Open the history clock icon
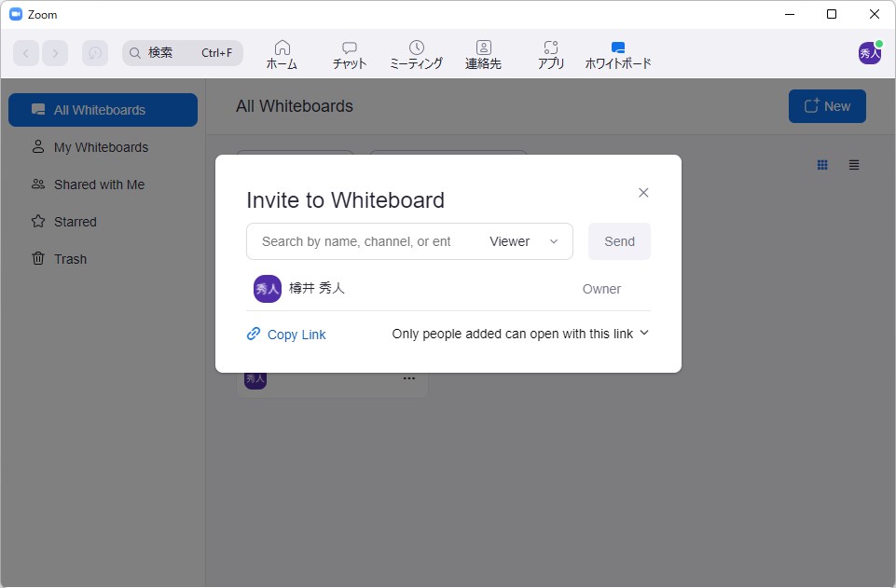The width and height of the screenshot is (896, 588). click(x=95, y=53)
